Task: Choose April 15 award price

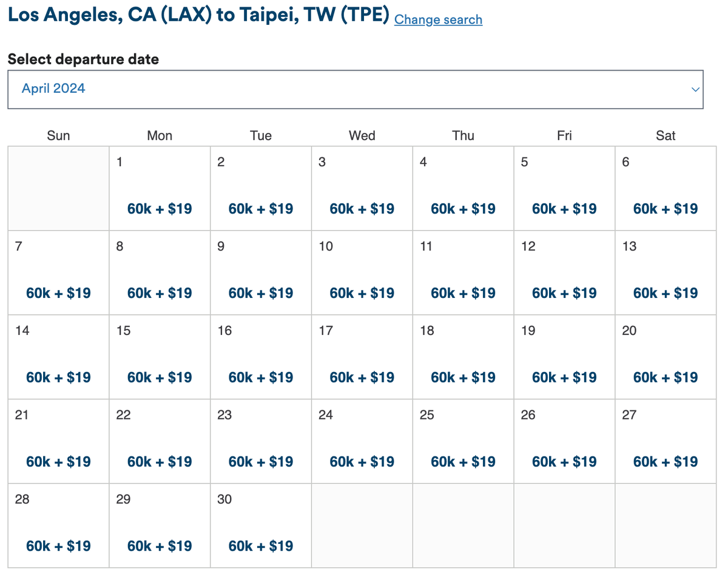Action: click(x=160, y=378)
